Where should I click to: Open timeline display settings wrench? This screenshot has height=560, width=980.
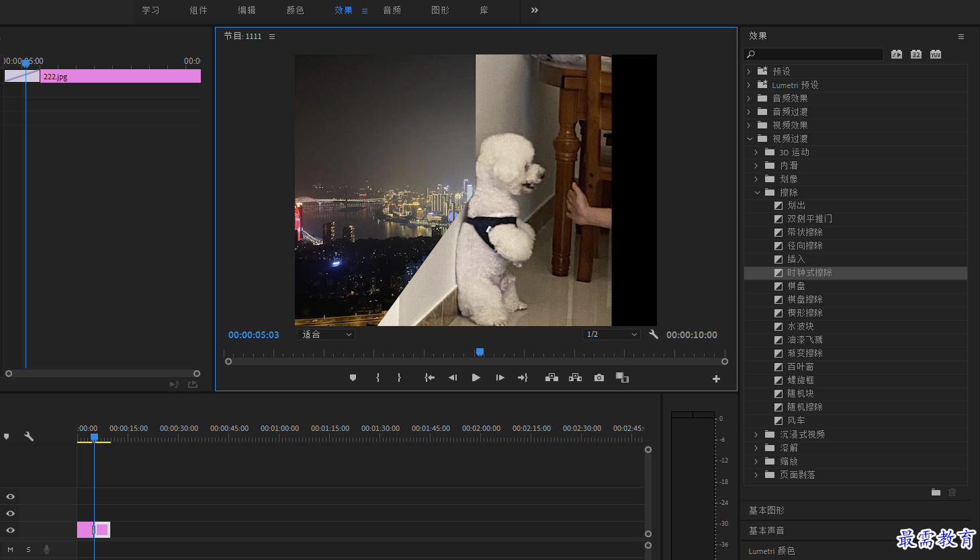coord(29,436)
